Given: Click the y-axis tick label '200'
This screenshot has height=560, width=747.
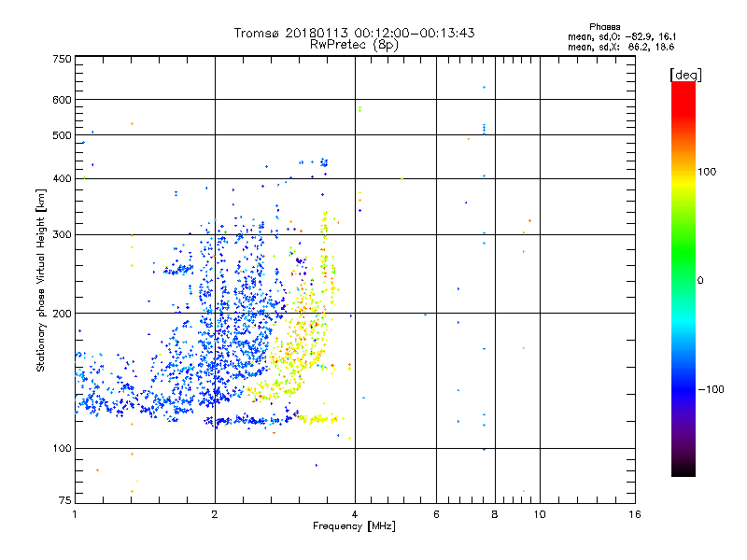Looking at the screenshot, I should pos(63,314).
